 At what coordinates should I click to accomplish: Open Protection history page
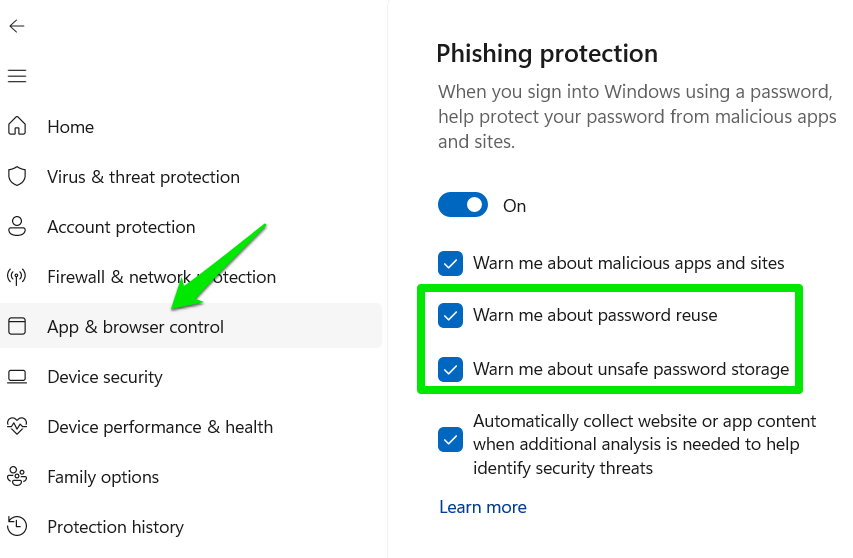pos(115,527)
